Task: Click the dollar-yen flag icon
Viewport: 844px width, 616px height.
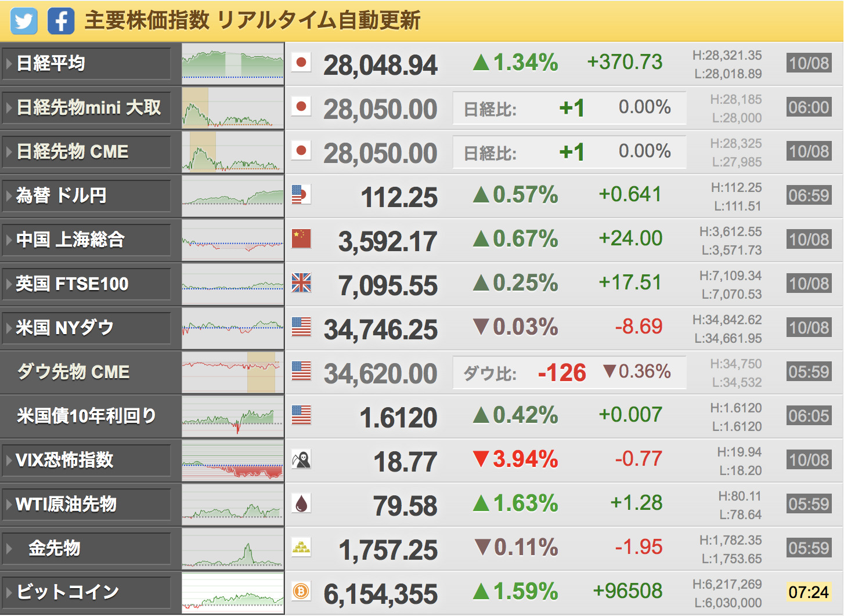Action: coord(301,194)
